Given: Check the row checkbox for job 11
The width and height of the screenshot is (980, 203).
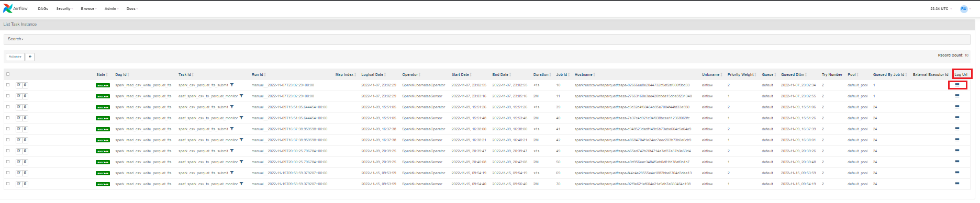Looking at the screenshot, I should (x=8, y=96).
